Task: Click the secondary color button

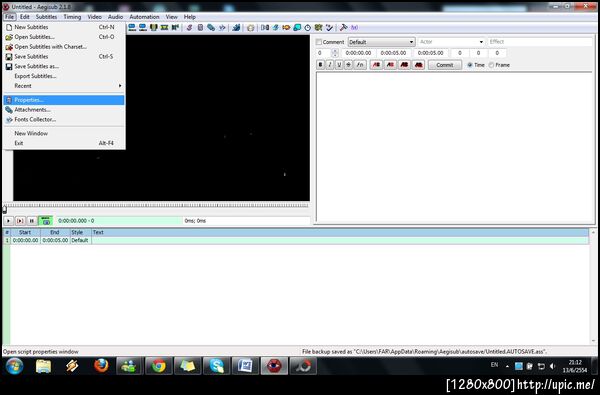Action: pos(390,65)
